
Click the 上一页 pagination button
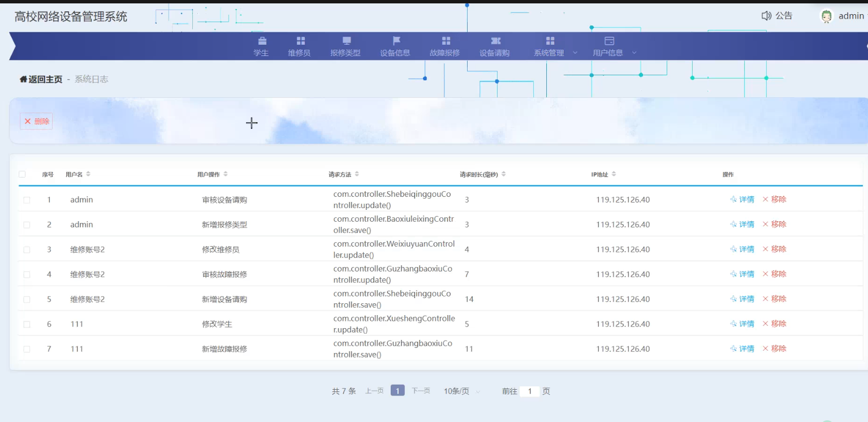pos(374,391)
